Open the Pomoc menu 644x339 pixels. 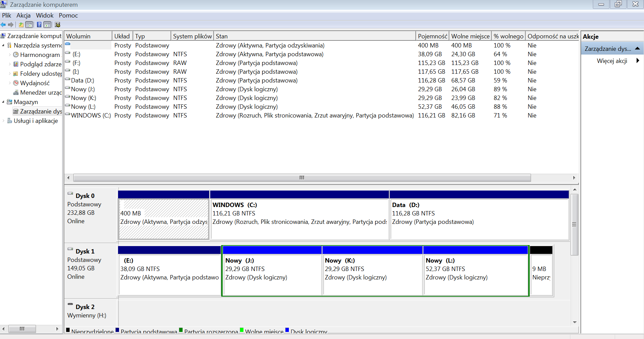68,15
